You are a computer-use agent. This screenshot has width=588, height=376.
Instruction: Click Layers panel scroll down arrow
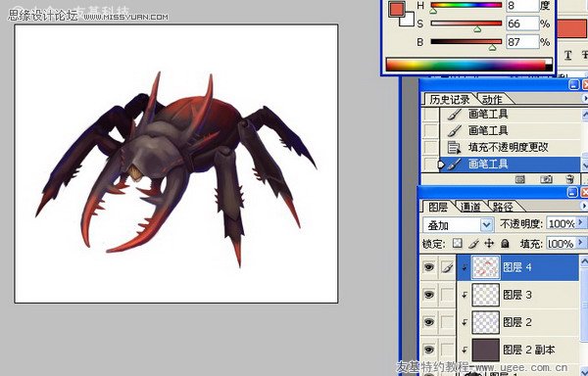click(x=584, y=371)
